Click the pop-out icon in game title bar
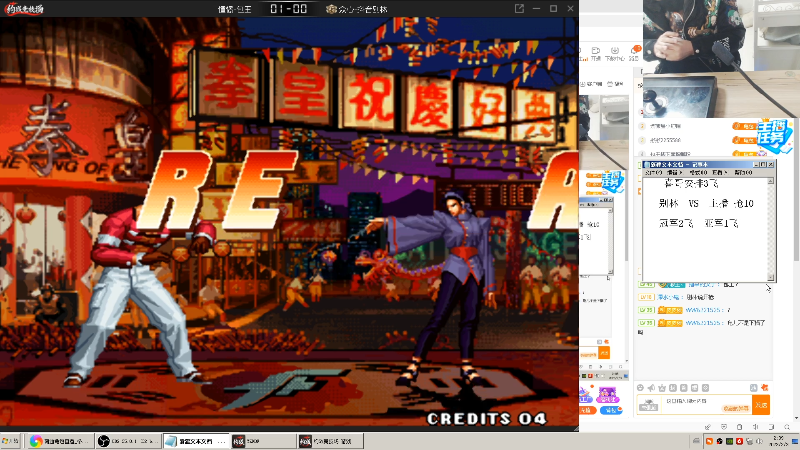Image resolution: width=800 pixels, height=450 pixels. point(519,9)
